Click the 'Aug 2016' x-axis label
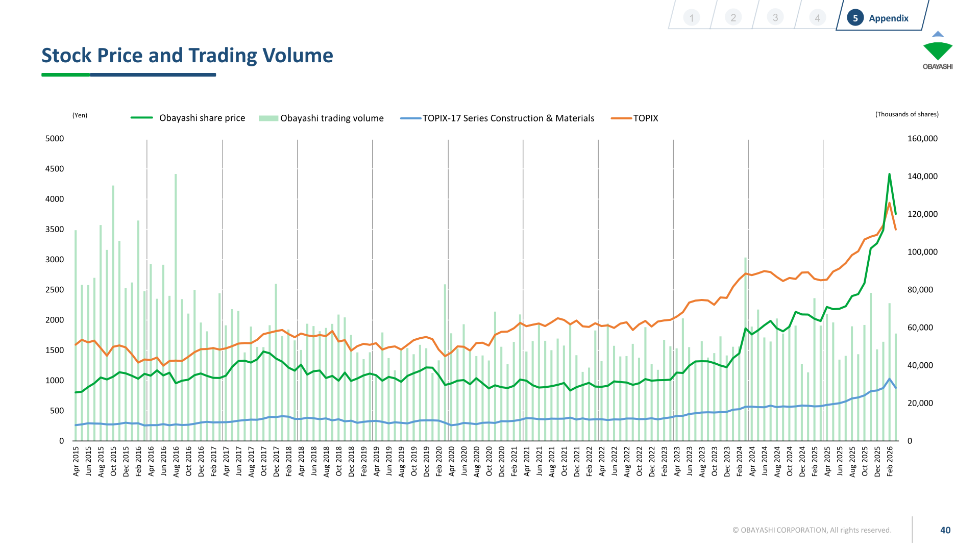The image size is (980, 551). [x=176, y=462]
